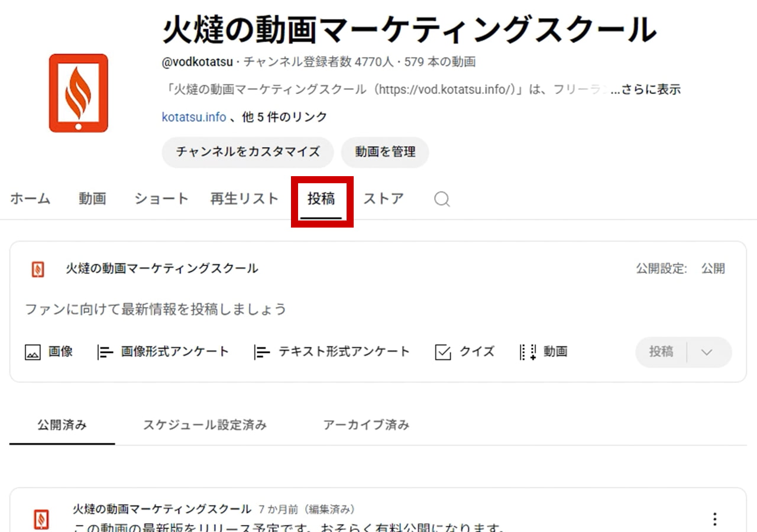Click the channel title 火燵の動画マーケティングスクール heading

[x=409, y=29]
